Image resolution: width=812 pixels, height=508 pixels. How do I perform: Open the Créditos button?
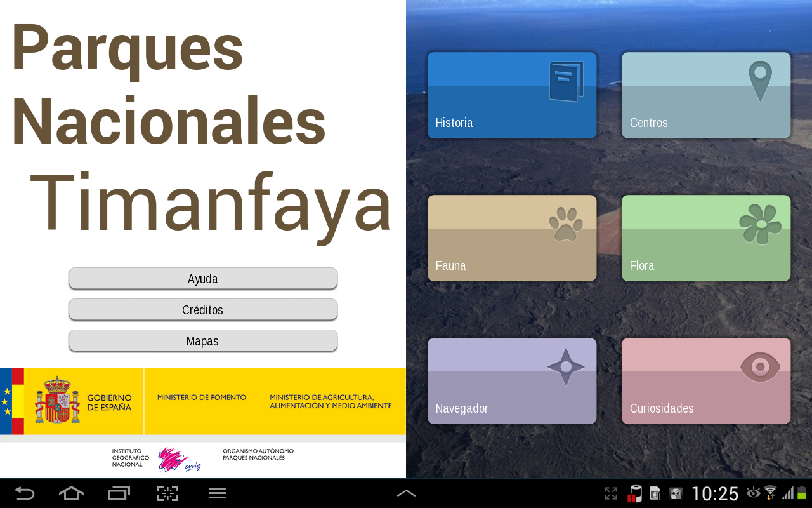pos(203,310)
